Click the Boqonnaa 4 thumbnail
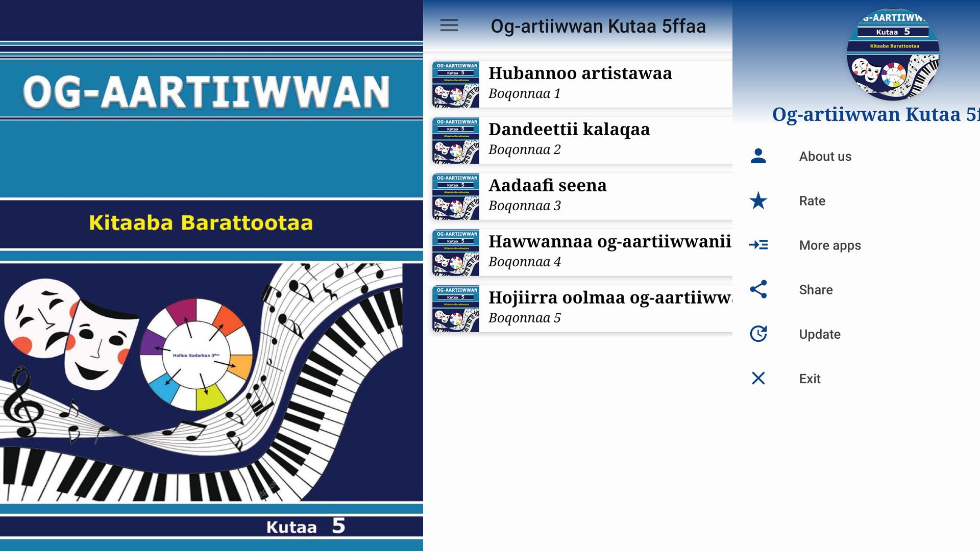 (456, 253)
